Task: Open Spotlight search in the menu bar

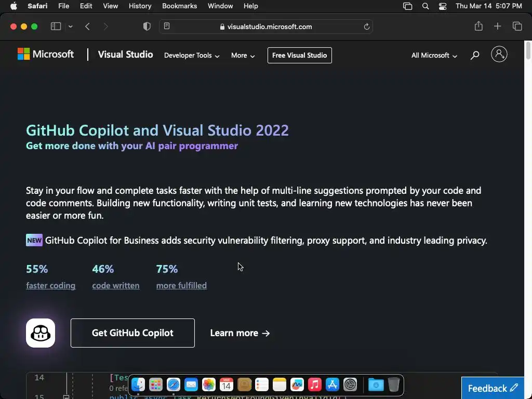Action: (425, 6)
